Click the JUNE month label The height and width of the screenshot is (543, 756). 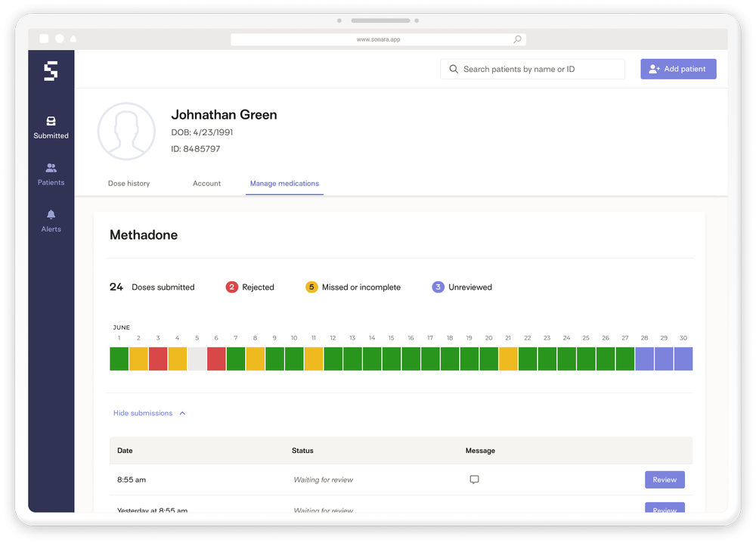click(x=122, y=327)
